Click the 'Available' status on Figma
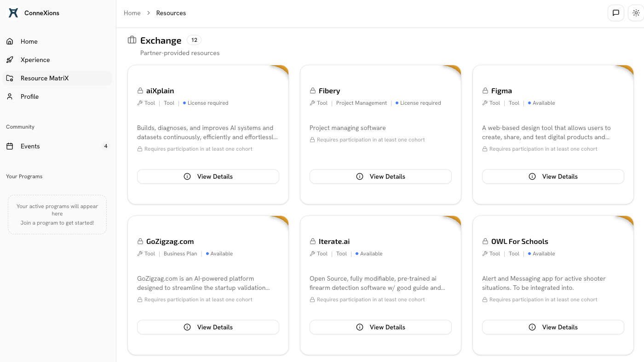This screenshot has width=644, height=362. pyautogui.click(x=541, y=103)
